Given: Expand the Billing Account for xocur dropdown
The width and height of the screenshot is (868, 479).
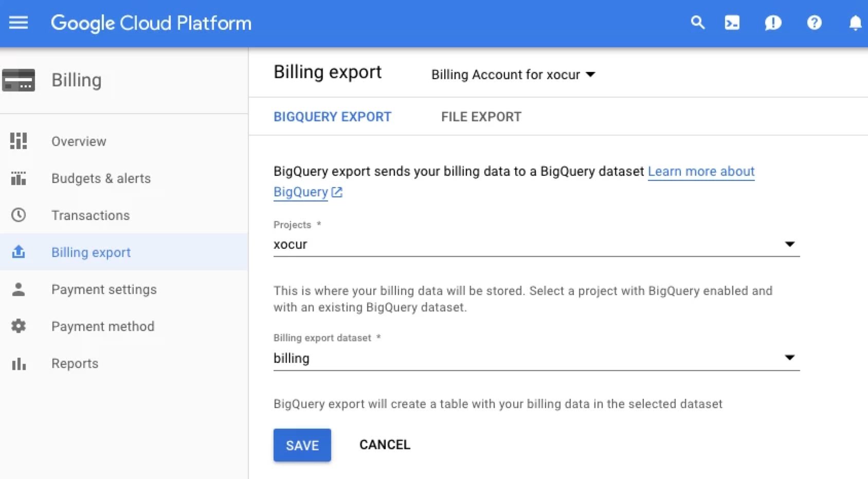Looking at the screenshot, I should [513, 75].
